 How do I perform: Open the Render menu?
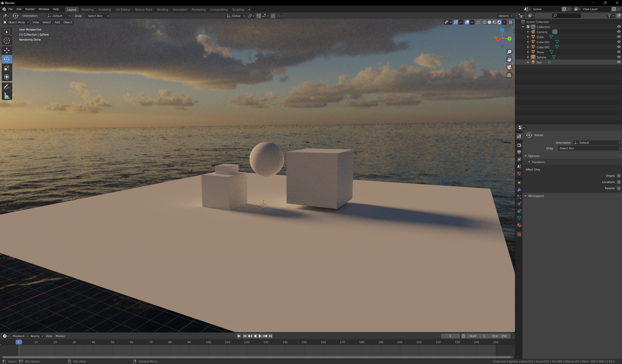pos(30,9)
